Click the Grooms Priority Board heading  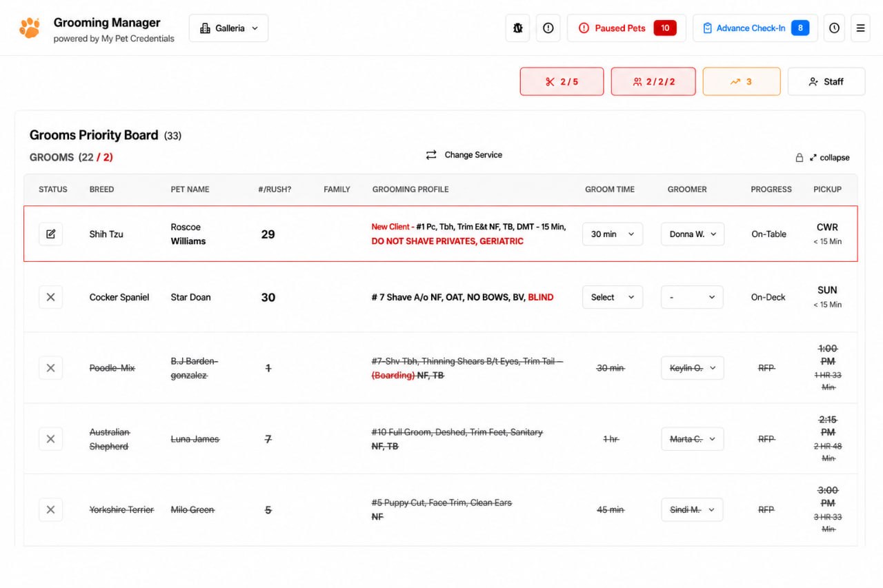pos(94,135)
